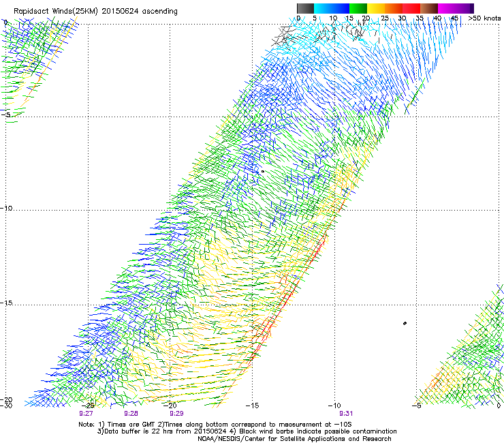The height and width of the screenshot is (443, 504).
Task: Click the purple "9:31" time label
Action: click(x=346, y=414)
